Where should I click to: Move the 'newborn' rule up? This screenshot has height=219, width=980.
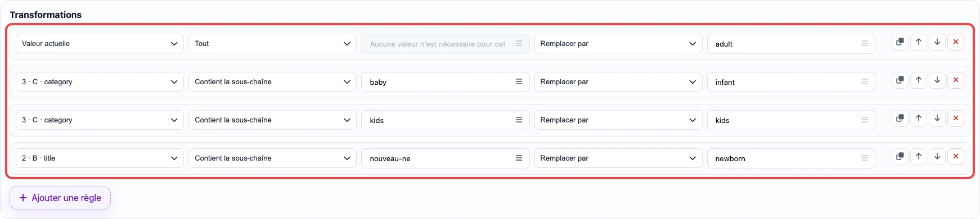pos(919,157)
